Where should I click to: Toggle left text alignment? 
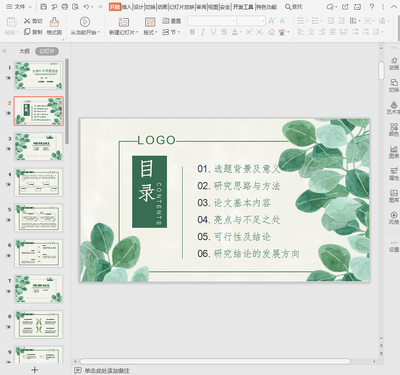click(x=301, y=32)
